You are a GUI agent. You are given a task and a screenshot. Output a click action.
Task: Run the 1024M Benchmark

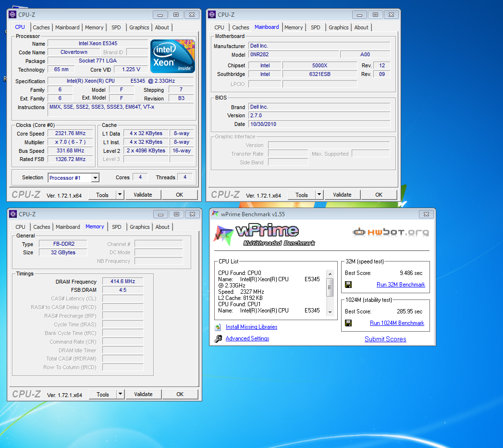(x=397, y=323)
